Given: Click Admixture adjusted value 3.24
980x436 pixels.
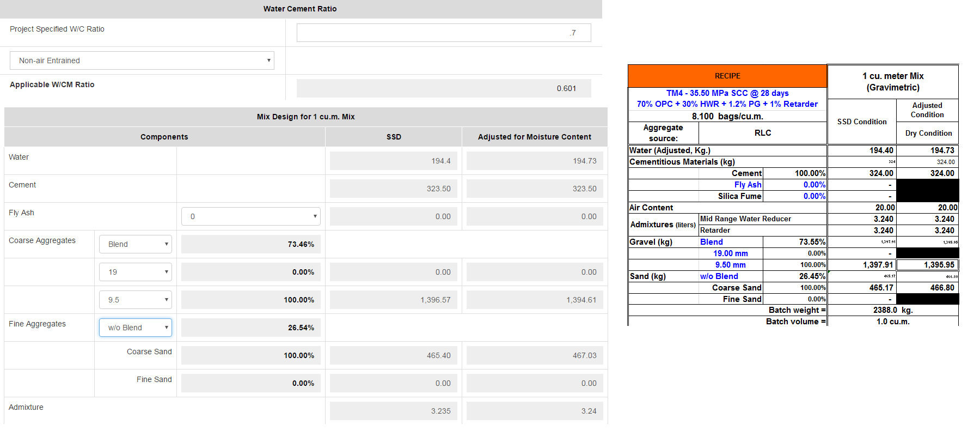Looking at the screenshot, I should tap(535, 411).
